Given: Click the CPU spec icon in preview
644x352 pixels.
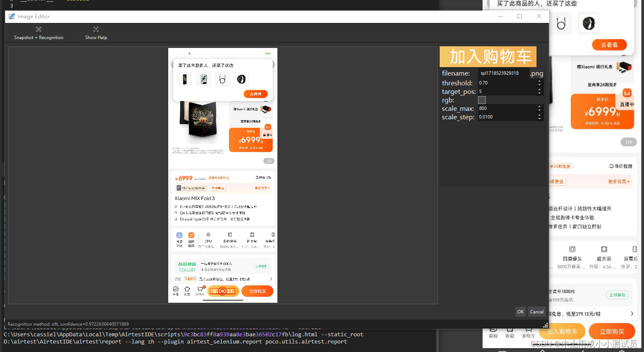Looking at the screenshot, I should click(208, 235).
